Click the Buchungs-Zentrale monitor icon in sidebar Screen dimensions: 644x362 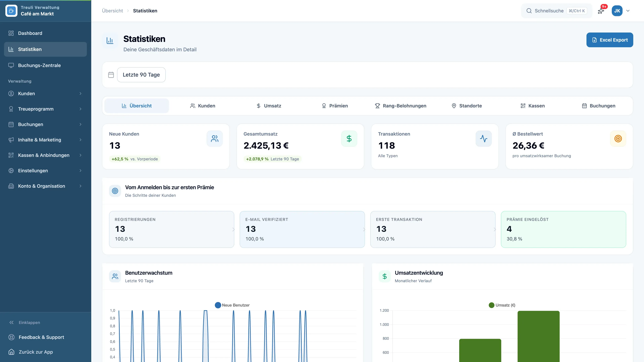pyautogui.click(x=11, y=66)
